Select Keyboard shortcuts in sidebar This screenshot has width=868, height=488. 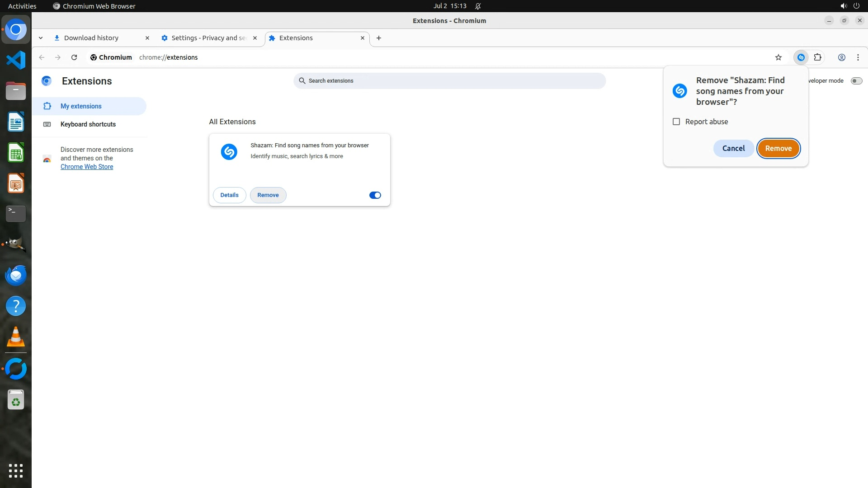click(88, 124)
